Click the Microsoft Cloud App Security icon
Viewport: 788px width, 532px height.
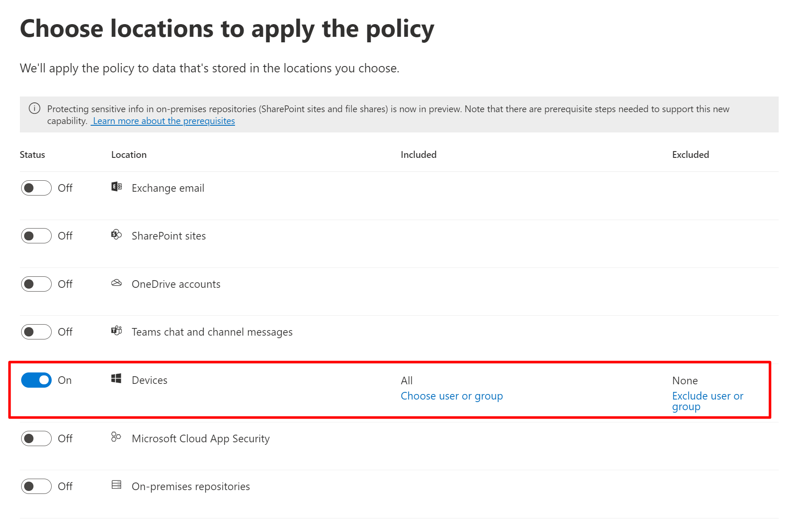116,437
